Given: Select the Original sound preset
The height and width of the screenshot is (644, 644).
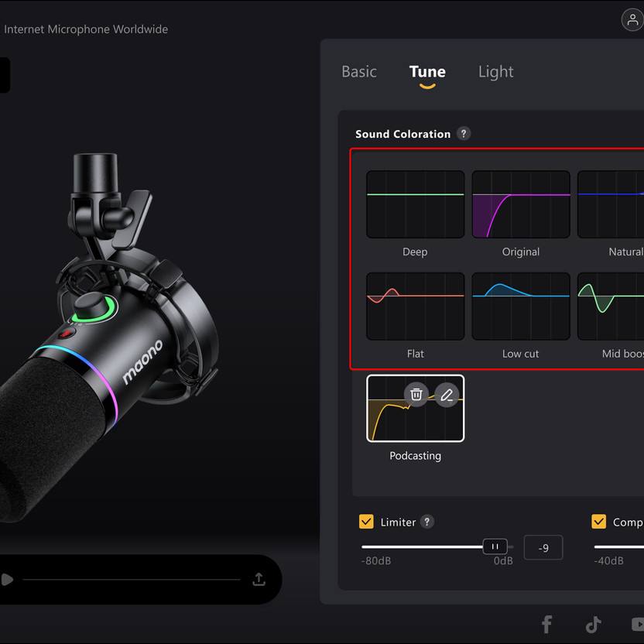Looking at the screenshot, I should pos(520,204).
